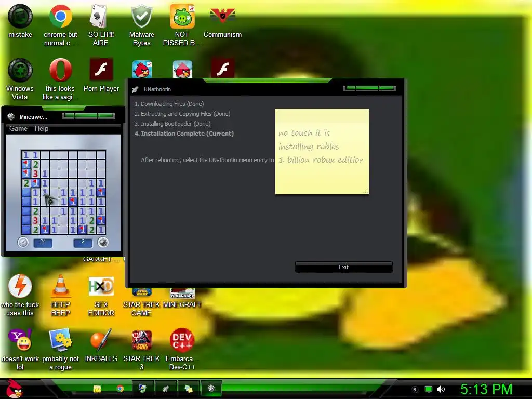Viewport: 532px width, 399px height.
Task: Click '4. Installation Complete (Current)' step text
Action: [x=184, y=134]
